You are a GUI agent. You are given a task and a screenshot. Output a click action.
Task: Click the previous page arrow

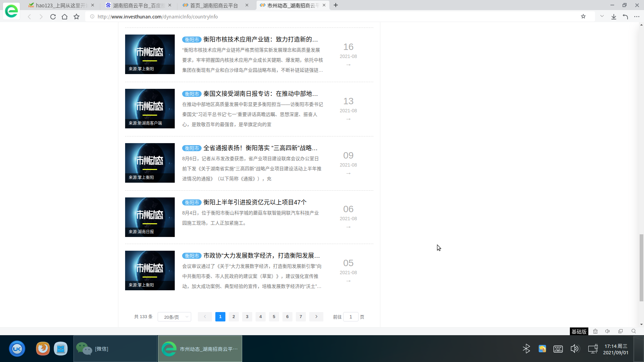(205, 317)
